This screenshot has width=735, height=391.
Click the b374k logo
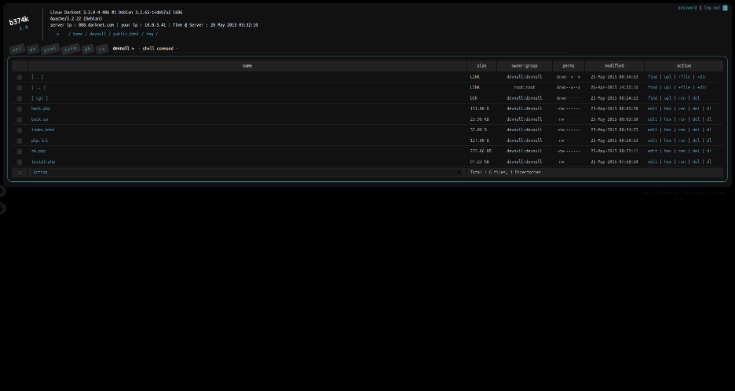click(19, 20)
